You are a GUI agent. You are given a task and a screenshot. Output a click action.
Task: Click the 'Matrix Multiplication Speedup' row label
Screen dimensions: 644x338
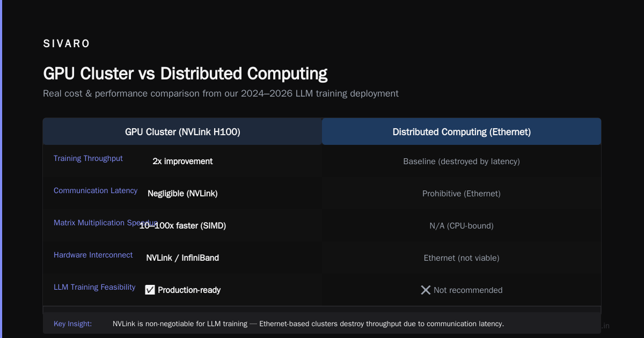(106, 223)
